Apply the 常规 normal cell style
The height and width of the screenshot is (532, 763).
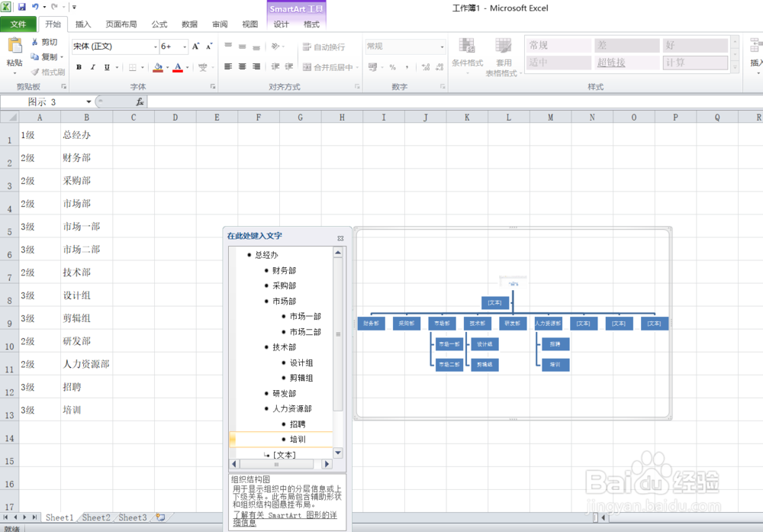[x=559, y=45]
